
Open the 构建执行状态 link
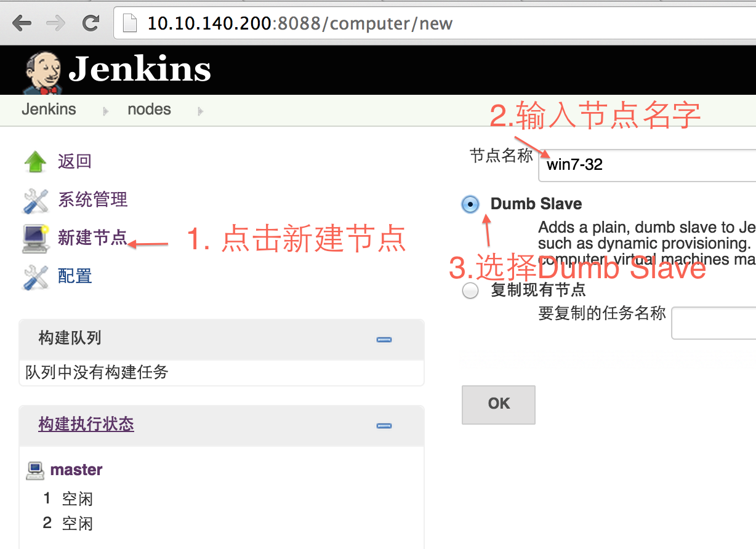tap(86, 424)
